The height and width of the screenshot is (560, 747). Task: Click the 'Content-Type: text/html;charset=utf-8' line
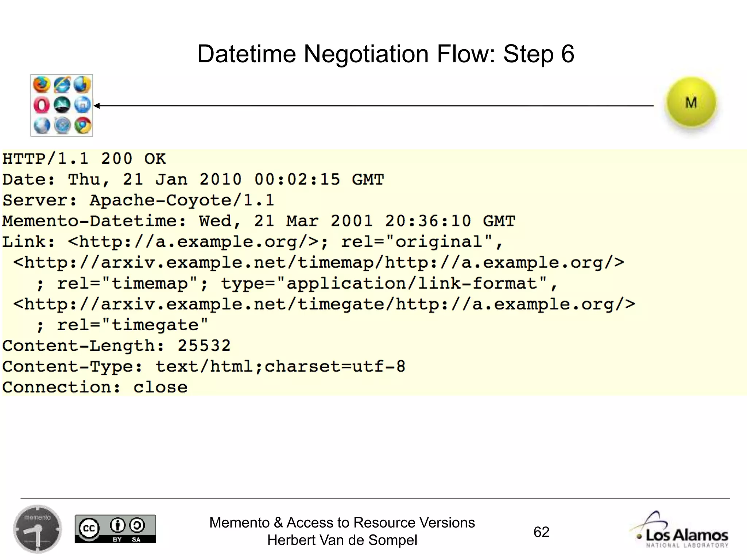click(x=204, y=367)
